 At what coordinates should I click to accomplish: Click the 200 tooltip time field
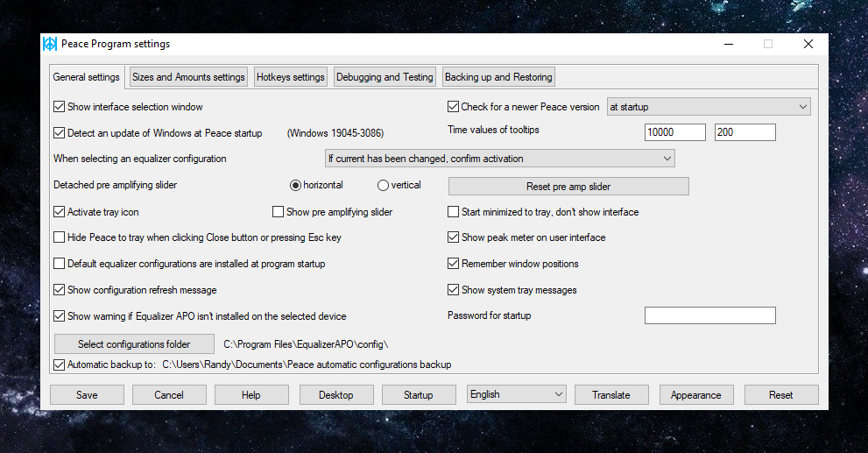coord(745,132)
